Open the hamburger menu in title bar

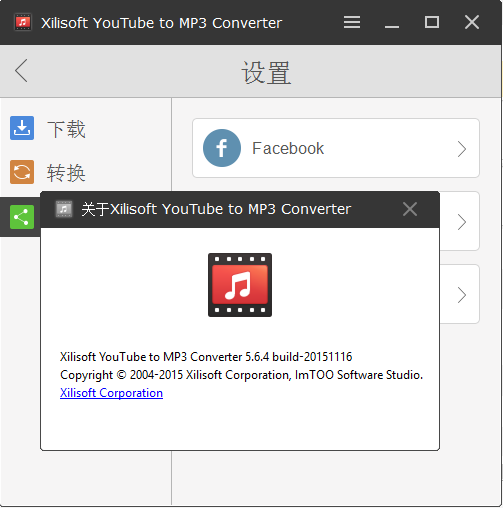coord(352,22)
